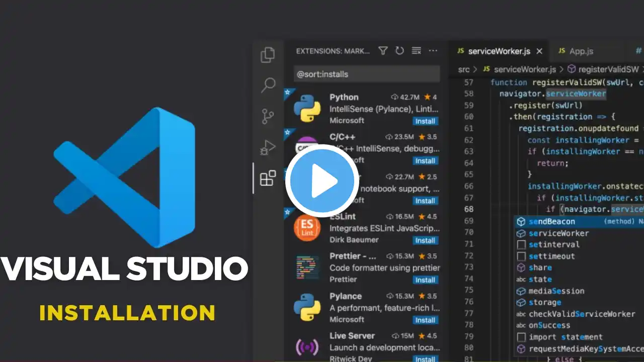The height and width of the screenshot is (362, 644).
Task: Open the Search view in the activity bar
Action: click(x=268, y=85)
